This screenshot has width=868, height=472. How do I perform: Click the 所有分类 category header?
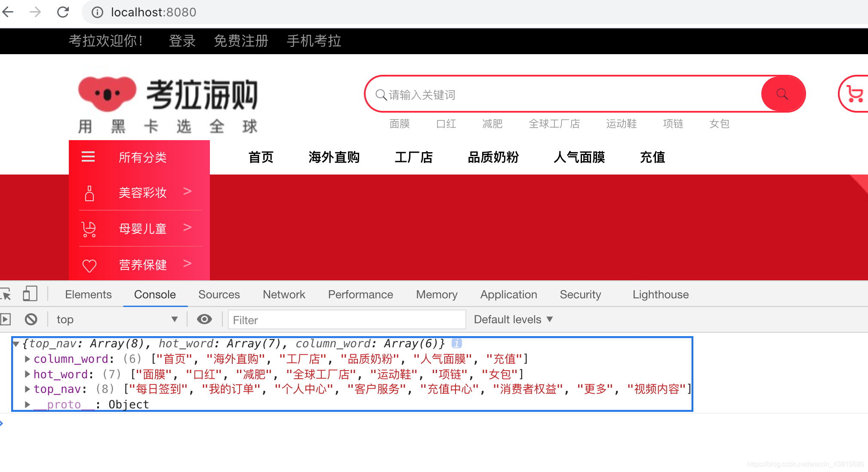(139, 157)
